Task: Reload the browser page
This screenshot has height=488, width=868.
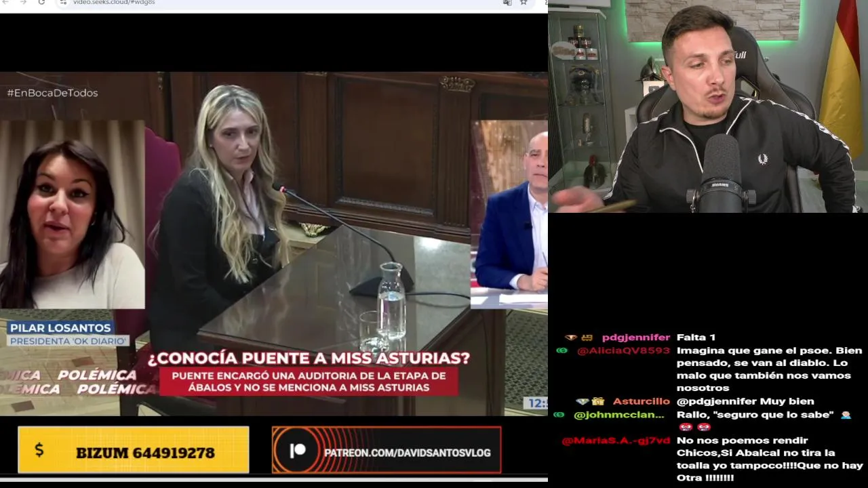Action: [x=41, y=2]
